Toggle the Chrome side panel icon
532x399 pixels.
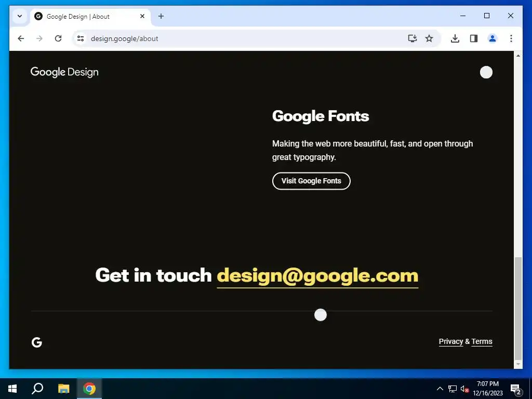pos(474,38)
